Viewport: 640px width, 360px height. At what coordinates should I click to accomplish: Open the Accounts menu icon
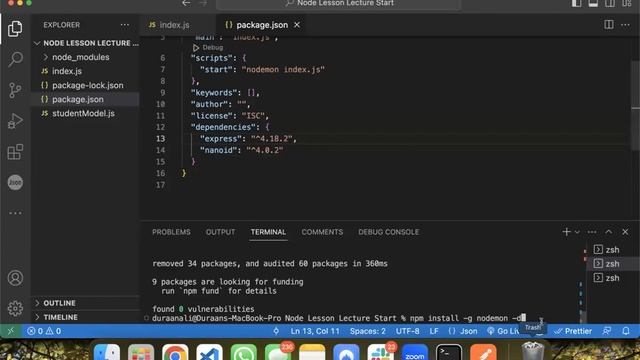[15, 278]
